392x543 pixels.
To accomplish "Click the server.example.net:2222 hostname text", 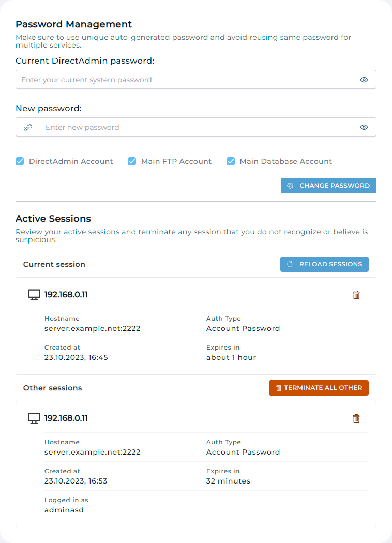I will pyautogui.click(x=92, y=328).
